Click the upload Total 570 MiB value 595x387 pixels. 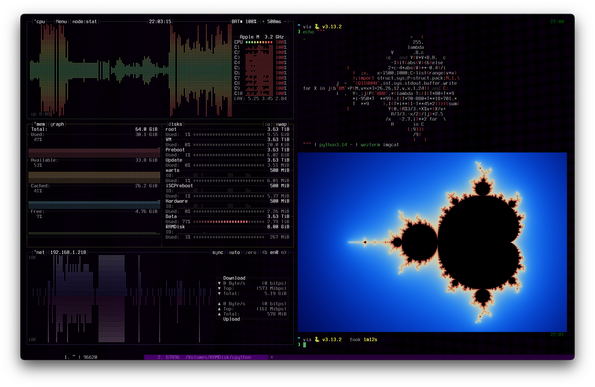pyautogui.click(x=277, y=314)
